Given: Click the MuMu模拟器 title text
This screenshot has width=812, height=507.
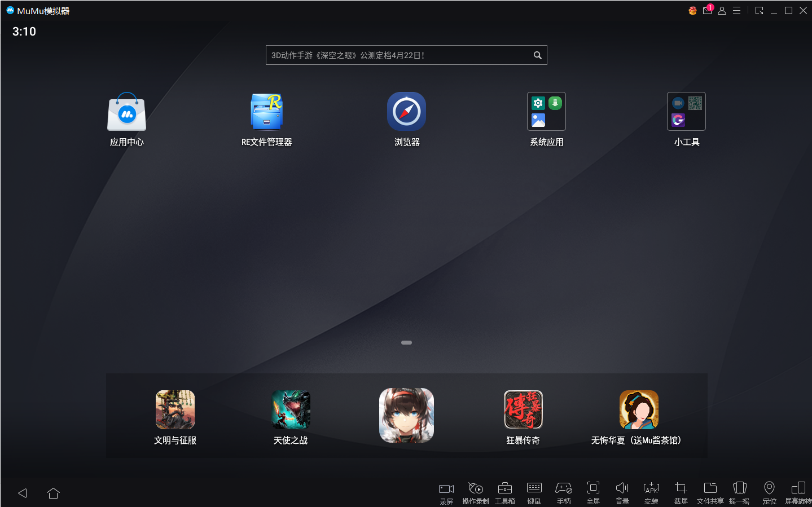Looking at the screenshot, I should [x=43, y=11].
